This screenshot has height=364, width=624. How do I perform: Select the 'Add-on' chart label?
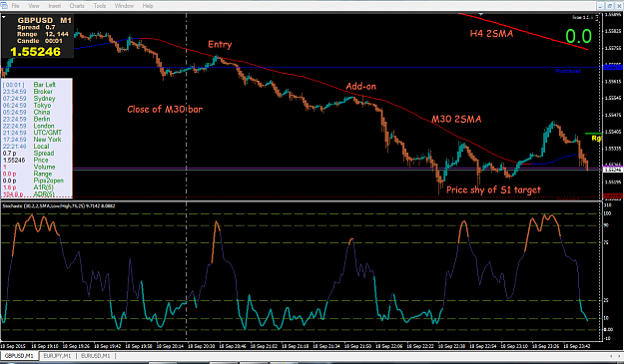point(360,86)
